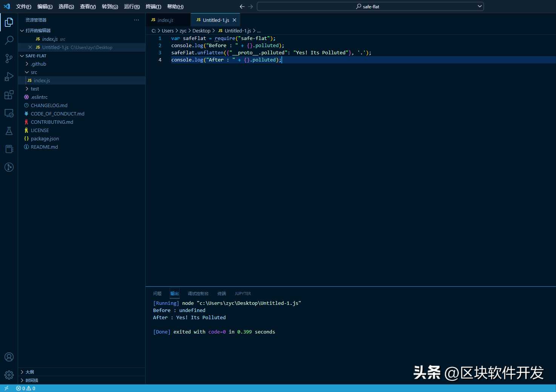Open the Explorer view in activity bar
This screenshot has height=392, width=556.
(9, 22)
